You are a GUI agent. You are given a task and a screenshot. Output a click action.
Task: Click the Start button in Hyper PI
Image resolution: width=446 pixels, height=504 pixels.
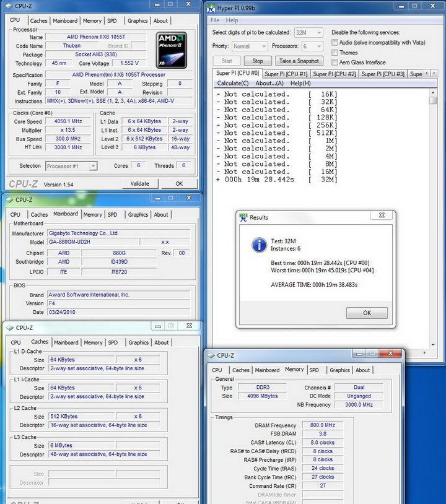coord(227,61)
